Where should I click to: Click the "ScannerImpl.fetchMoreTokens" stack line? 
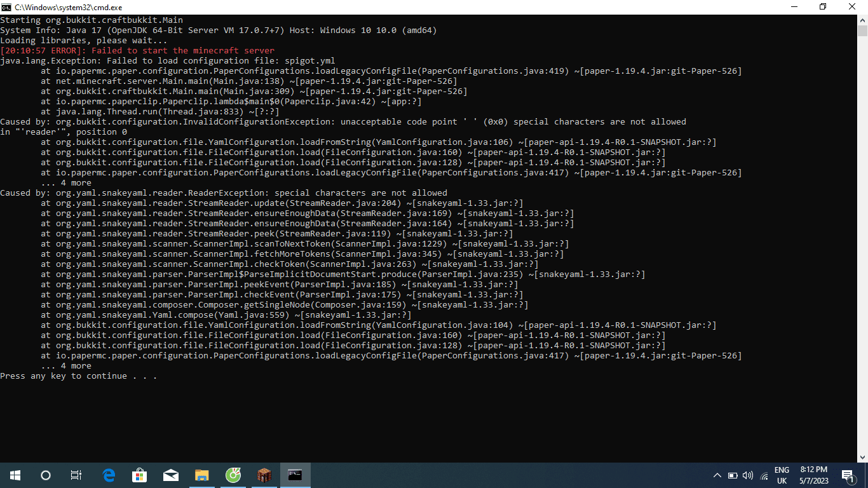click(x=302, y=254)
